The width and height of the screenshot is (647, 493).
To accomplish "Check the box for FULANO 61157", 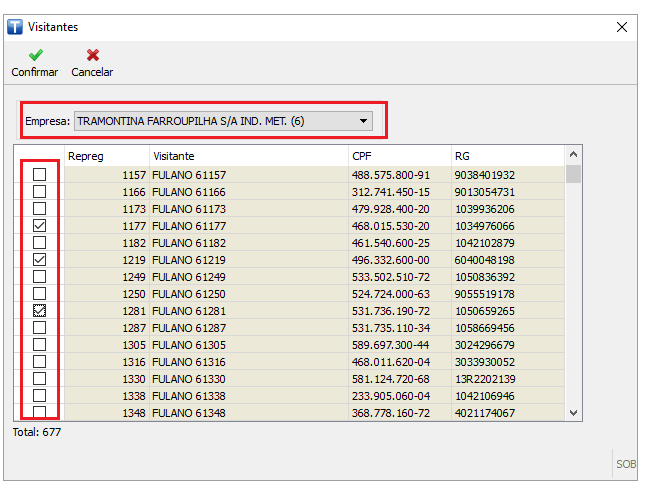I will tap(40, 175).
